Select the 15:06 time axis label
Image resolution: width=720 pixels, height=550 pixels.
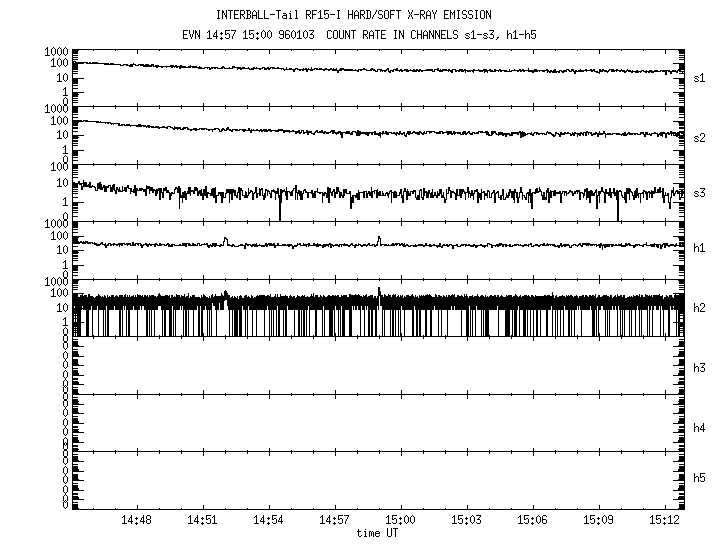(532, 521)
